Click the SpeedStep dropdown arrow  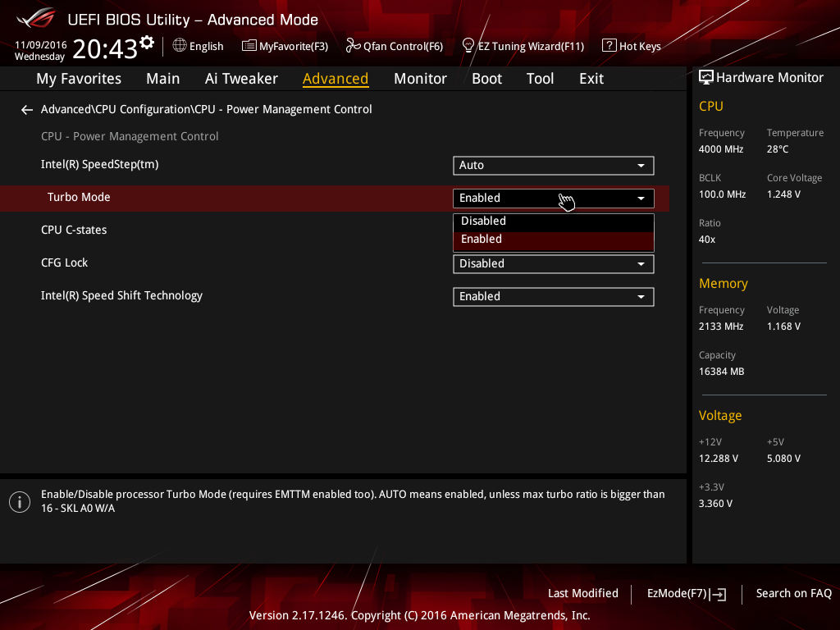coord(641,166)
